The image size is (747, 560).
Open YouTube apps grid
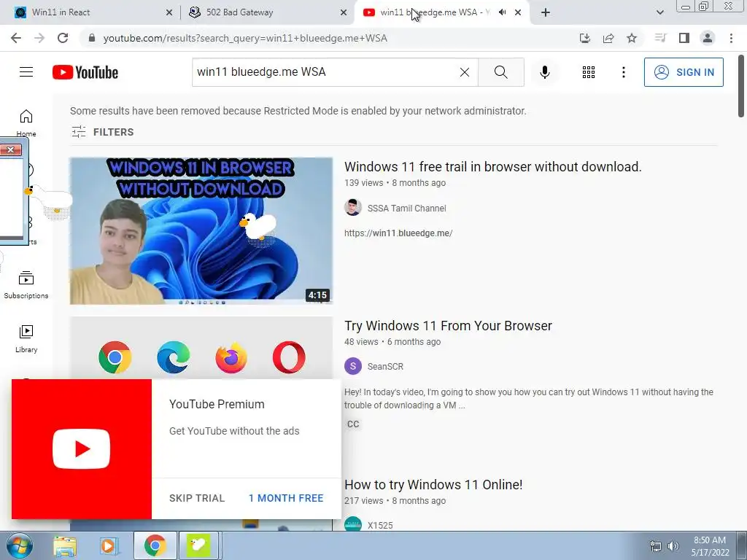(x=589, y=72)
